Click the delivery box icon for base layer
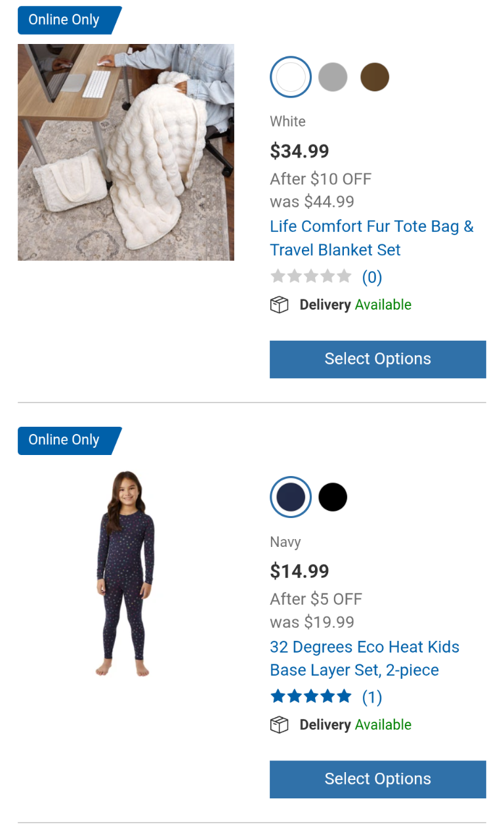The width and height of the screenshot is (504, 824). click(280, 725)
